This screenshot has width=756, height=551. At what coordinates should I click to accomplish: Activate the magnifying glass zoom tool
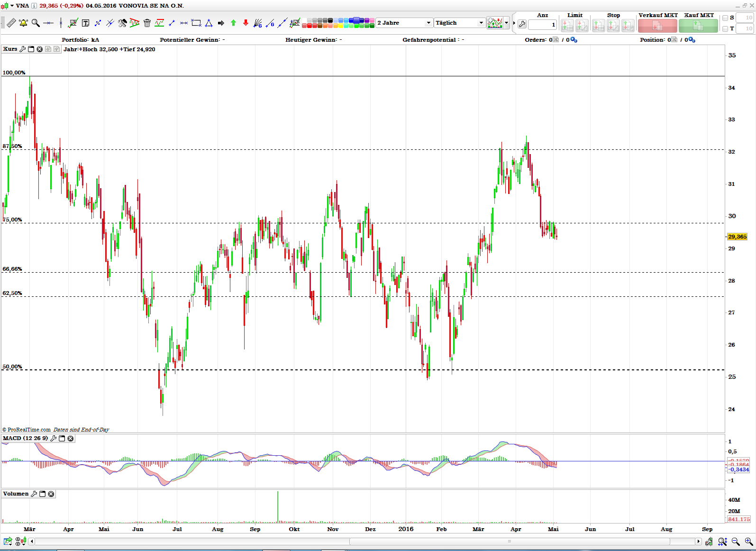click(36, 23)
